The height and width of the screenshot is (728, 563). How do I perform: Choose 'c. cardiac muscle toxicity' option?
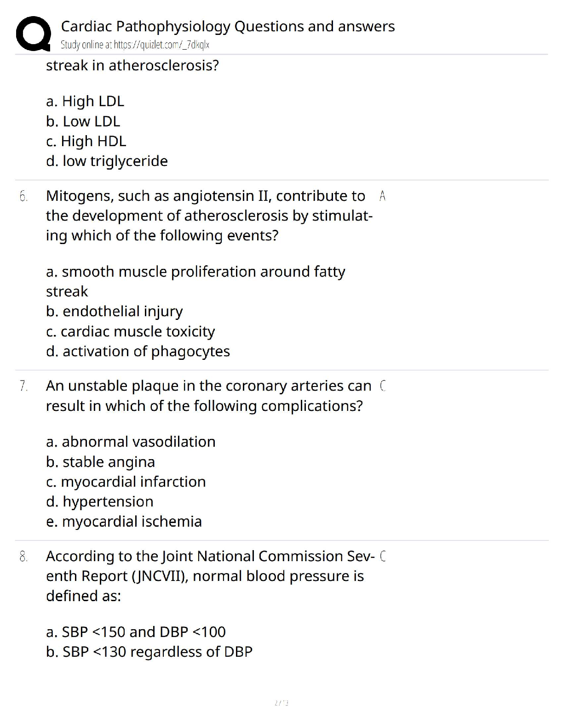pyautogui.click(x=130, y=331)
